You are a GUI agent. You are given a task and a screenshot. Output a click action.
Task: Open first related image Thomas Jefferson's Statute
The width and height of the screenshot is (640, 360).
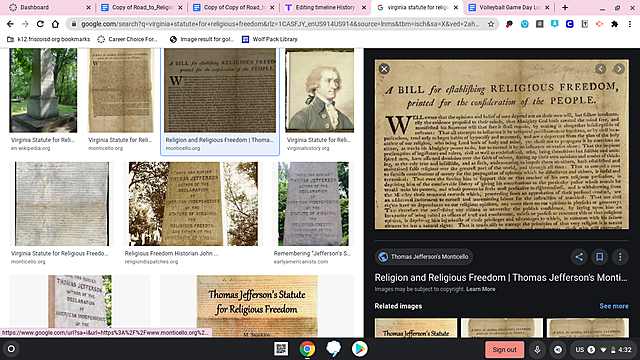(416, 328)
